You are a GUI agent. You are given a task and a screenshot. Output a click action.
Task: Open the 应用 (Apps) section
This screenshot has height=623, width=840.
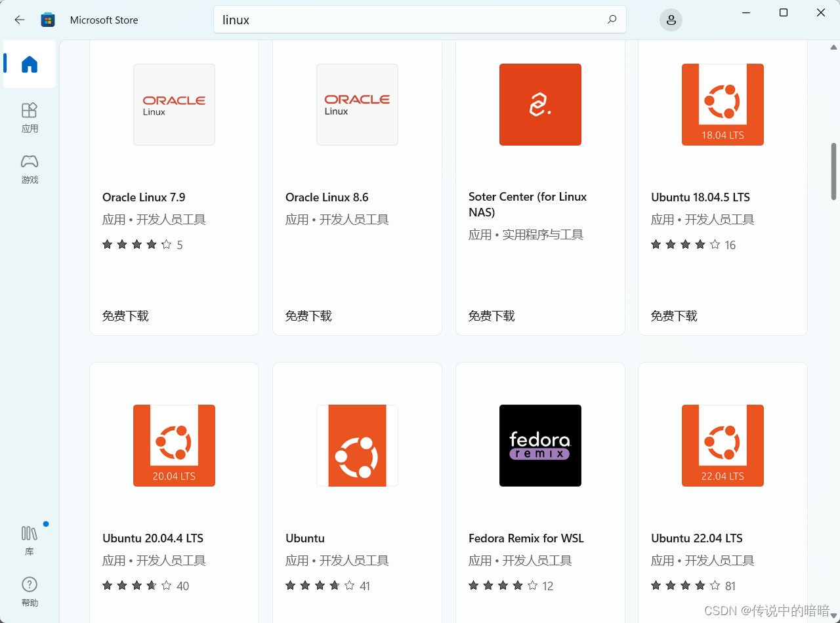coord(30,117)
